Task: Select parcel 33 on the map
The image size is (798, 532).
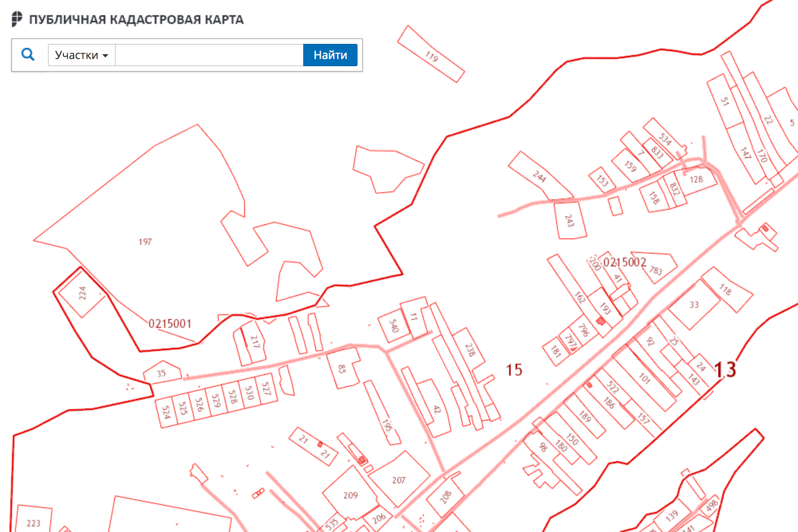Action: point(694,305)
